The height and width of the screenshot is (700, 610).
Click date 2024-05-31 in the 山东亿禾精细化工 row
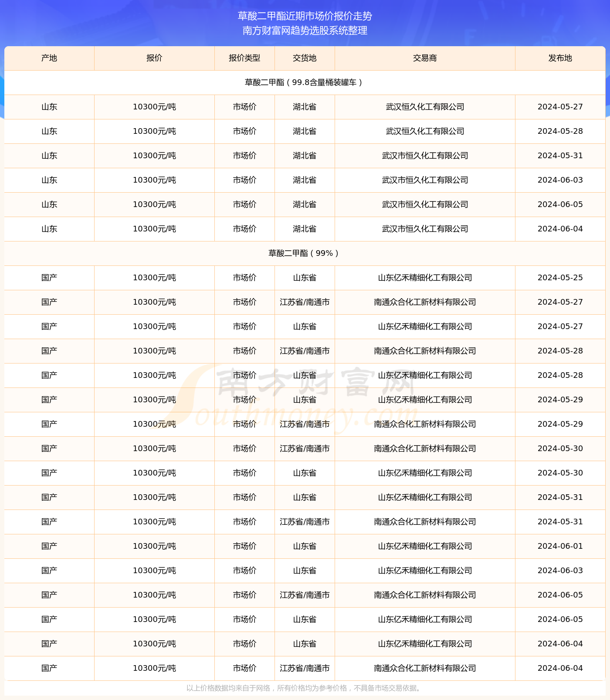coord(560,497)
